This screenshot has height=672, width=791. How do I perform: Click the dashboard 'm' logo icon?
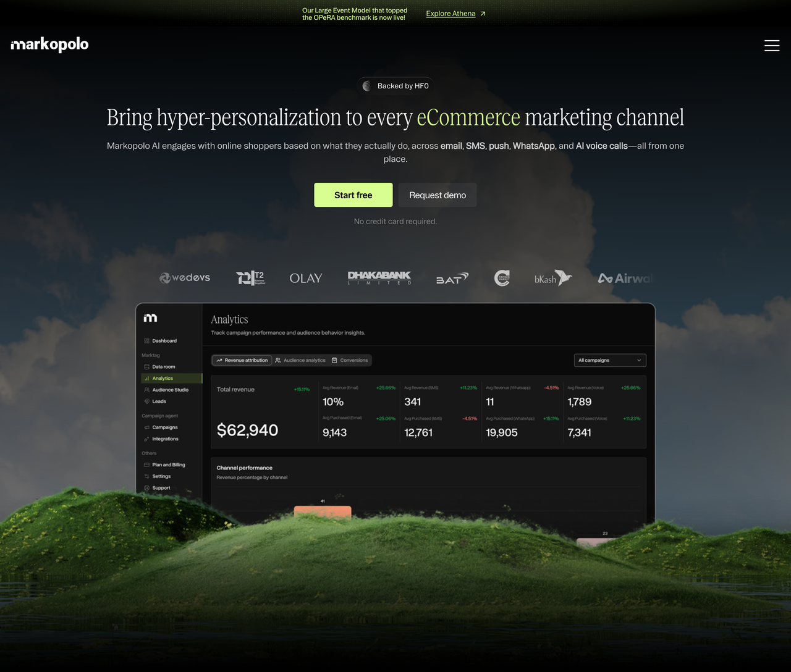(x=150, y=318)
